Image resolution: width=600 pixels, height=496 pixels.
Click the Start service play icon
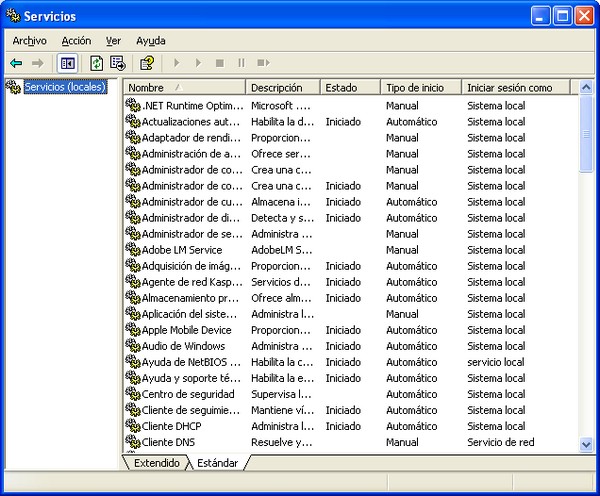coord(176,63)
